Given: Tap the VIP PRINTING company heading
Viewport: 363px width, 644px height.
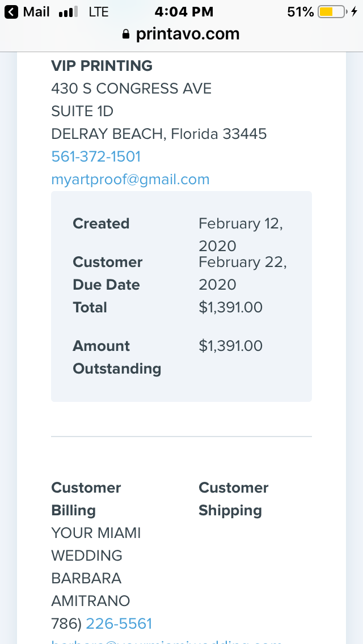Looking at the screenshot, I should pyautogui.click(x=102, y=66).
